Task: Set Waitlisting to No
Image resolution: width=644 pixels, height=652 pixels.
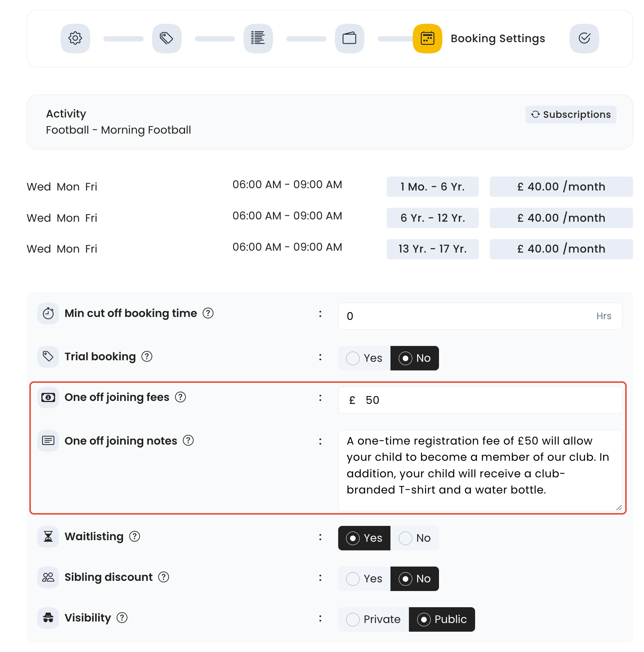Action: click(415, 538)
